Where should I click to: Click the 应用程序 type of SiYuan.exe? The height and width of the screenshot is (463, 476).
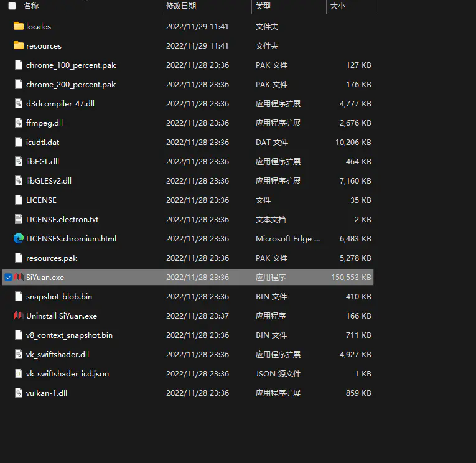pyautogui.click(x=271, y=277)
